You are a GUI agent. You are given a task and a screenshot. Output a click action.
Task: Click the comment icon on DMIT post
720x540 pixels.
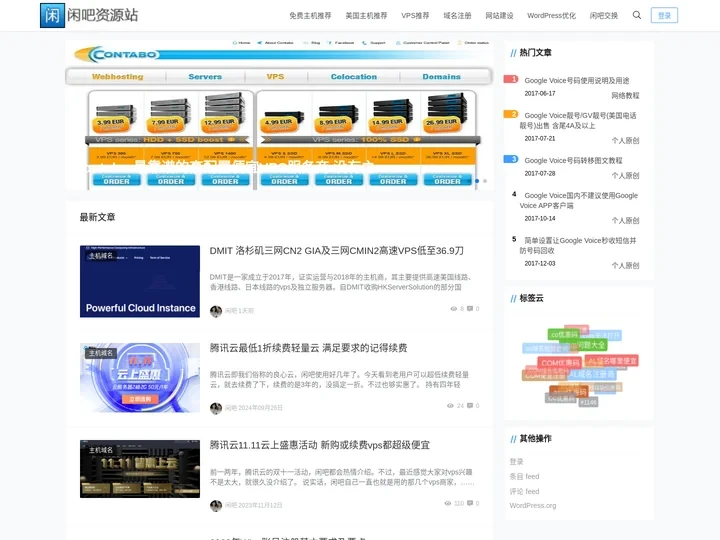pyautogui.click(x=470, y=309)
